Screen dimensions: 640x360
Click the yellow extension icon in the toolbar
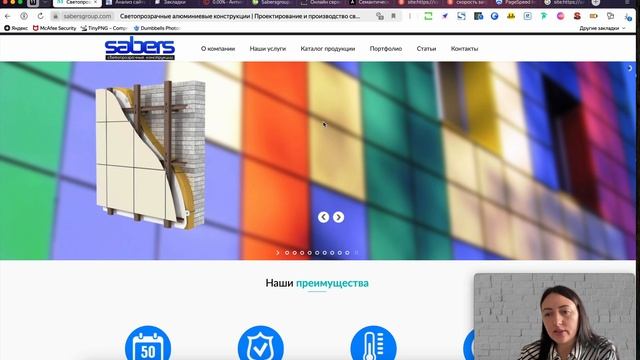(511, 16)
